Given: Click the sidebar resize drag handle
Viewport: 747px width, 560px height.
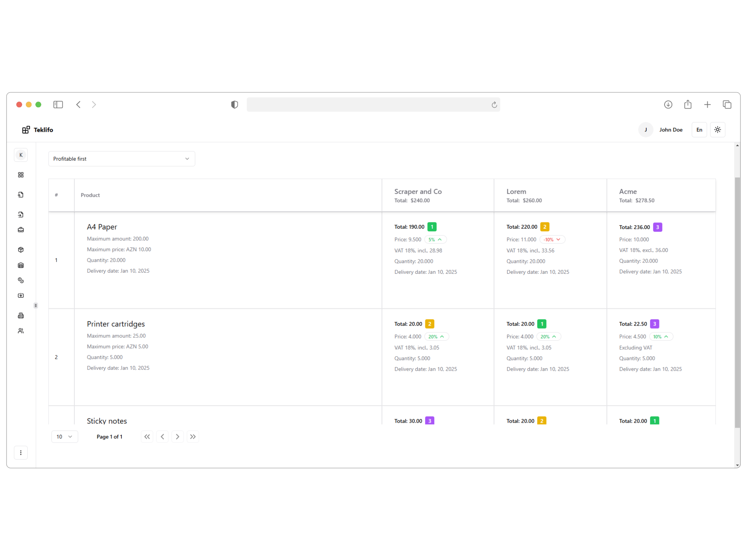Looking at the screenshot, I should coord(36,306).
